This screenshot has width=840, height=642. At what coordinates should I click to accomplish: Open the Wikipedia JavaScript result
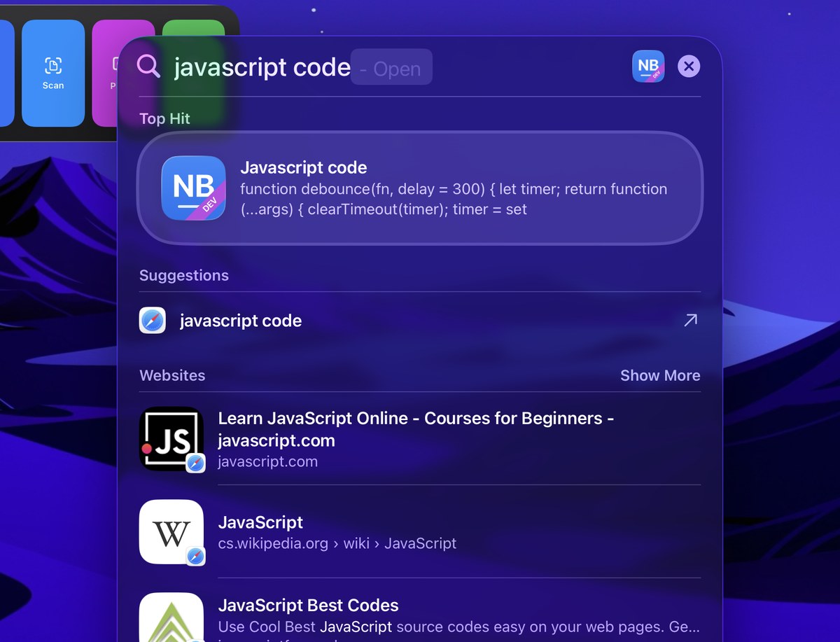click(420, 532)
